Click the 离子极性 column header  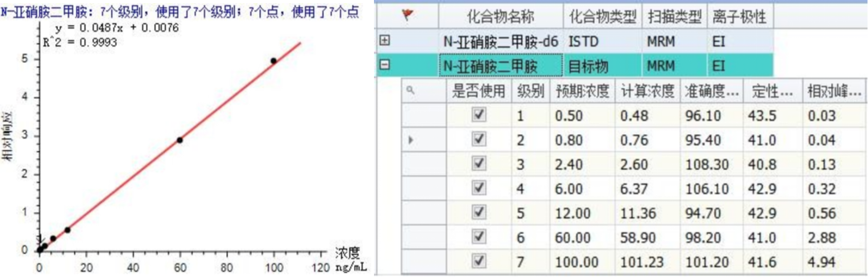[x=740, y=17]
